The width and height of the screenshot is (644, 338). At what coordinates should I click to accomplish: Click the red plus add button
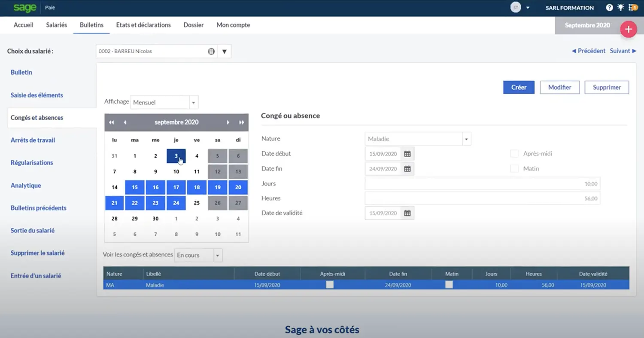coord(629,29)
